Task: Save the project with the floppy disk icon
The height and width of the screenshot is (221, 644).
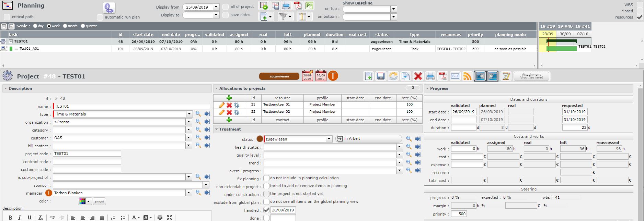Action: 380,76
